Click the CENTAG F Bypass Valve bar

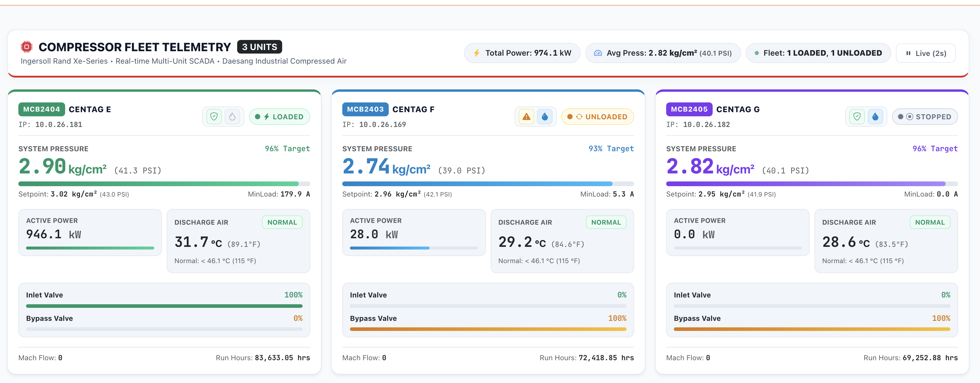pos(488,329)
